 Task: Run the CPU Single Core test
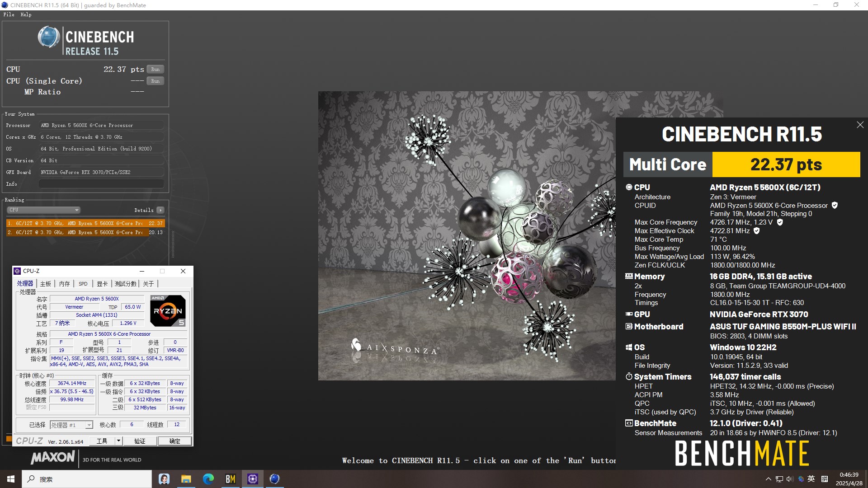tap(155, 81)
